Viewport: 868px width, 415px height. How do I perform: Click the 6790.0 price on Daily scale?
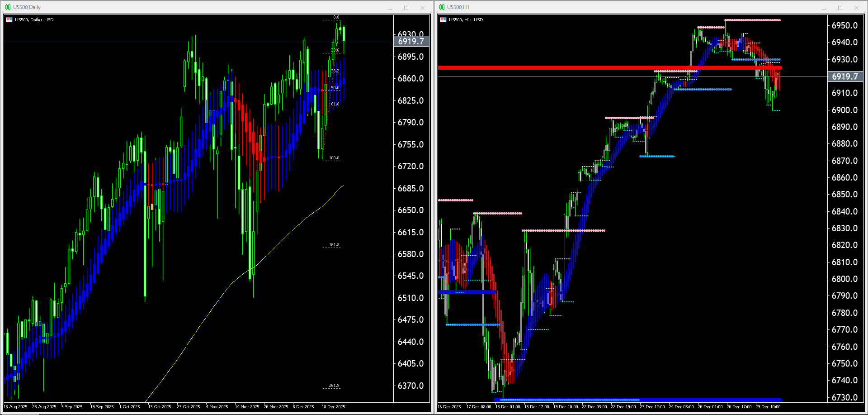click(410, 122)
